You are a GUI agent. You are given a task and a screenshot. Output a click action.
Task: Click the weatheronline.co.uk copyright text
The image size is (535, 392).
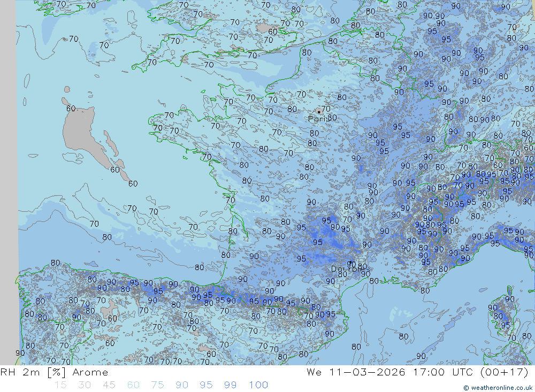[498, 388]
